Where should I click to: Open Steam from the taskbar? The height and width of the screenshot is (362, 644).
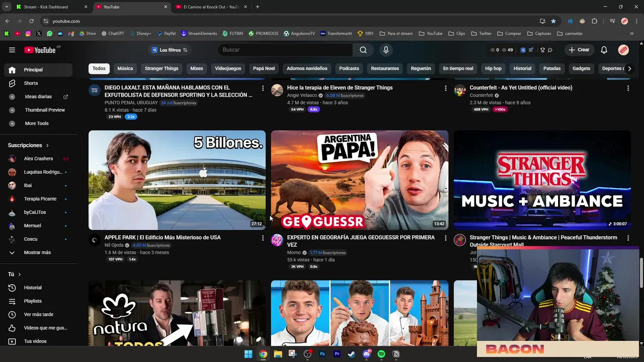[352, 354]
